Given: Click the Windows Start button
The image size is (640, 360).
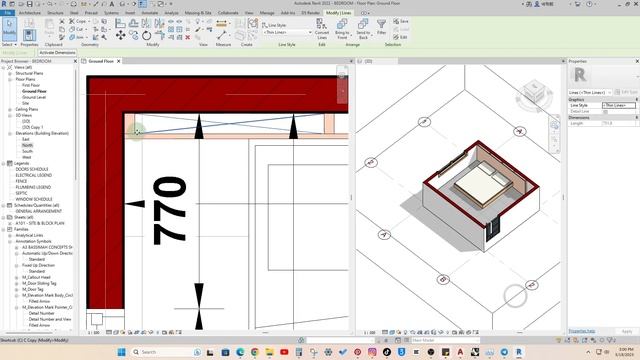Looking at the screenshot, I should (121, 352).
